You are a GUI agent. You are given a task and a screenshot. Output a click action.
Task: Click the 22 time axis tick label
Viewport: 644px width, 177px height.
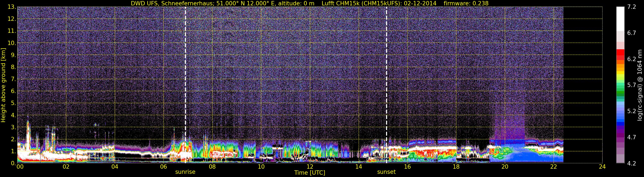point(554,167)
